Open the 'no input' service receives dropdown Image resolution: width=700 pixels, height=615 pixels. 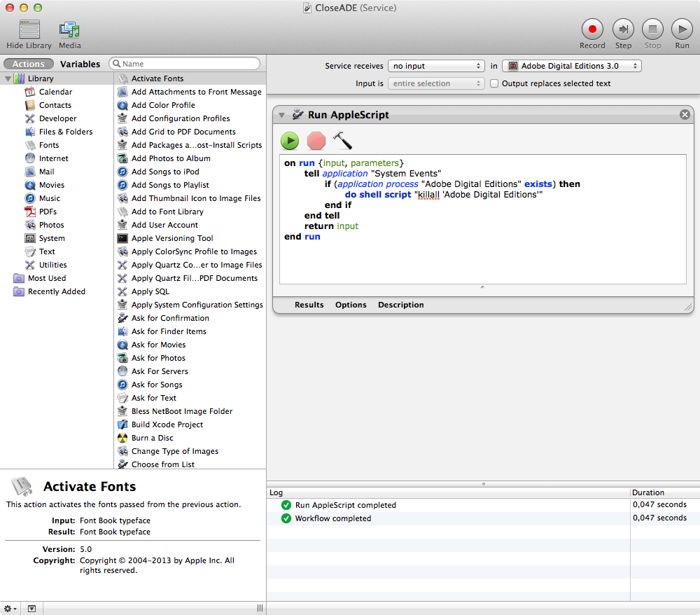click(436, 66)
